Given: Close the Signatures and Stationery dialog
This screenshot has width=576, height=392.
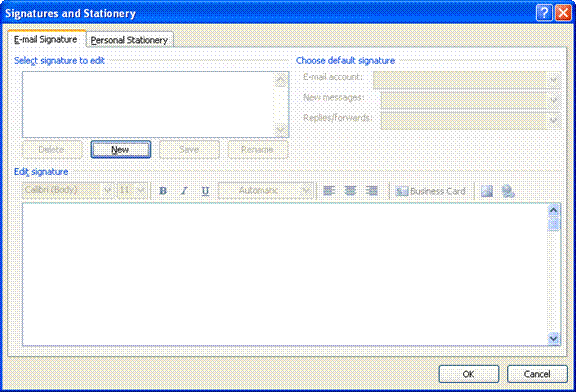Looking at the screenshot, I should (563, 13).
